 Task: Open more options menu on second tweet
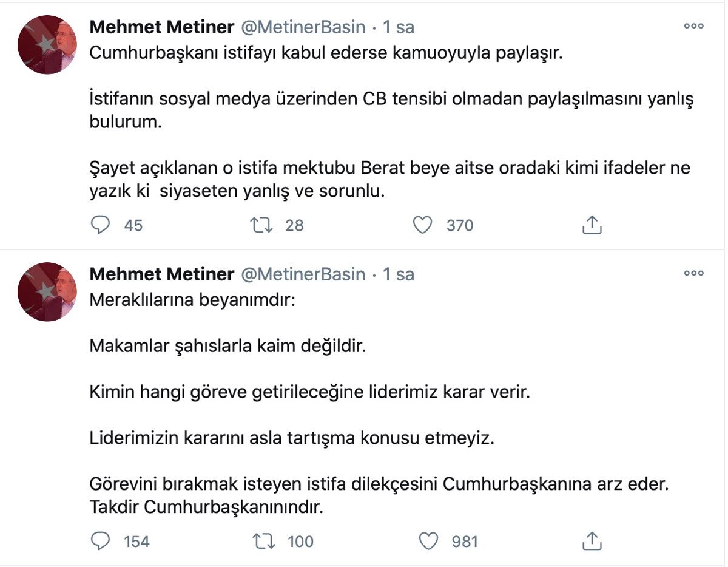[693, 273]
